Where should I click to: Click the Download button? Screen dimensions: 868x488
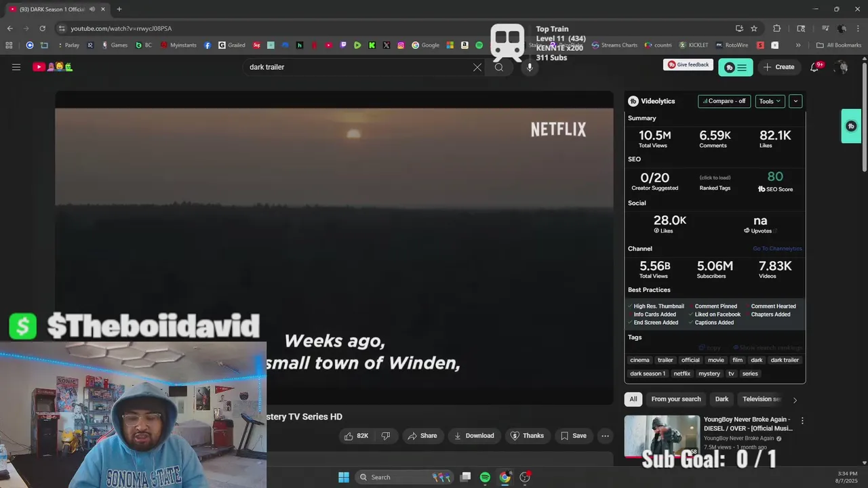474,436
